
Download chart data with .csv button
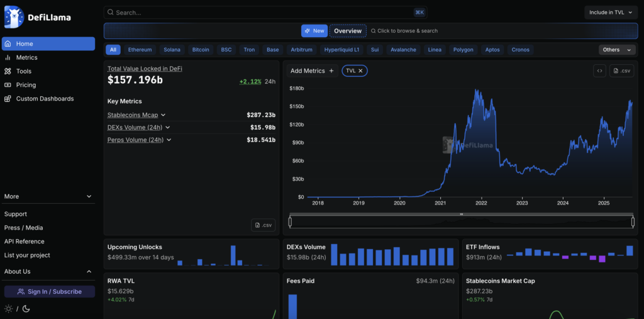click(x=622, y=70)
